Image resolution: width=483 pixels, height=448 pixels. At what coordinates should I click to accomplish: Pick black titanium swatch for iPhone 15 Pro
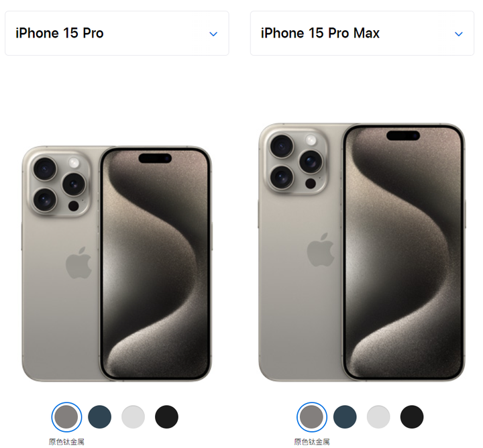tap(166, 417)
